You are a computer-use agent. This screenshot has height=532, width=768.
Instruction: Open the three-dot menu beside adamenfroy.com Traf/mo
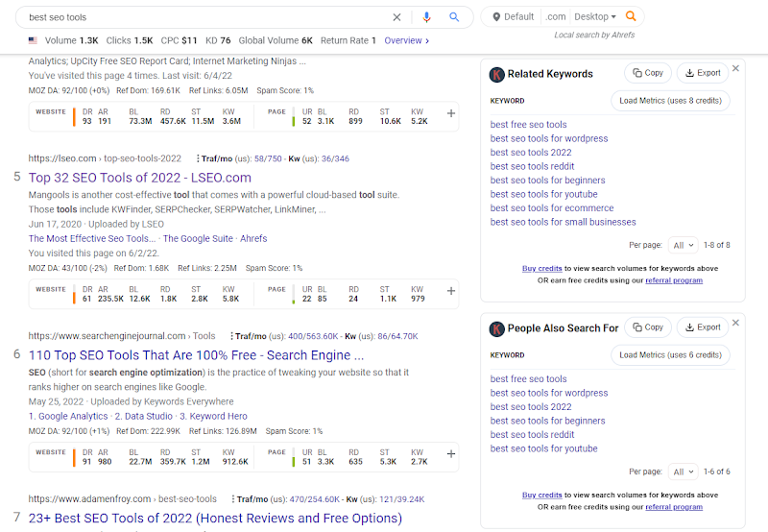(232, 499)
